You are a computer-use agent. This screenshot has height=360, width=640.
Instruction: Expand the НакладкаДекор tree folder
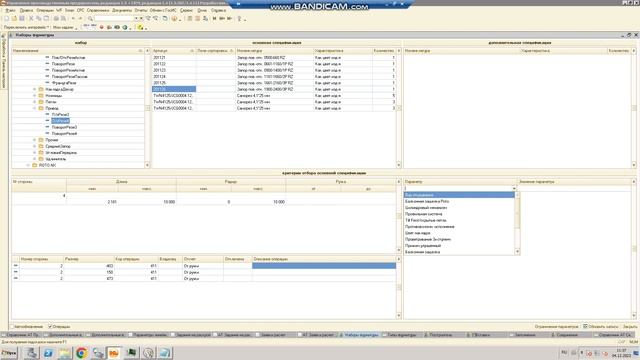point(35,89)
